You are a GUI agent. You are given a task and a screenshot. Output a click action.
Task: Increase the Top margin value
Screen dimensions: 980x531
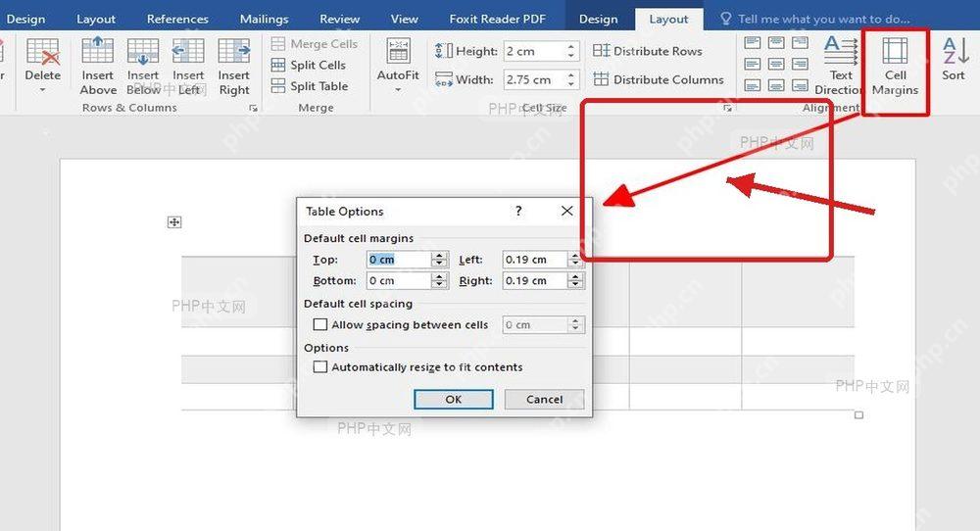click(440, 256)
